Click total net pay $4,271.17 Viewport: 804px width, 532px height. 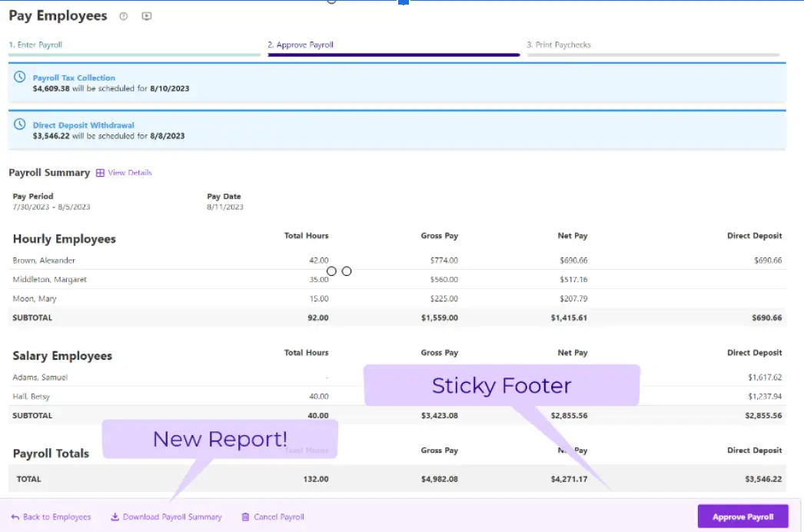(569, 479)
